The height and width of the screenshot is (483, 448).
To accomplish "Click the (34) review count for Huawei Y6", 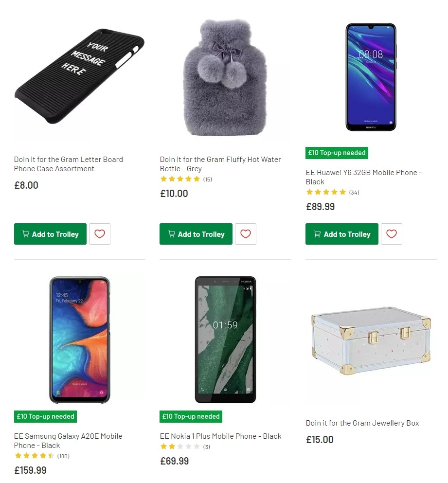I will click(x=354, y=192).
